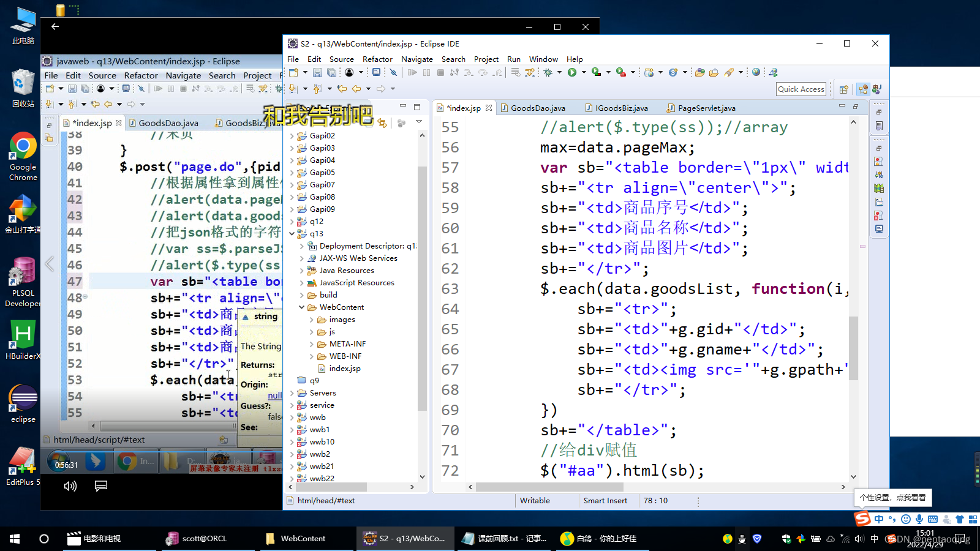Open Window menu in front Eclipse
This screenshot has height=551, width=980.
(543, 59)
